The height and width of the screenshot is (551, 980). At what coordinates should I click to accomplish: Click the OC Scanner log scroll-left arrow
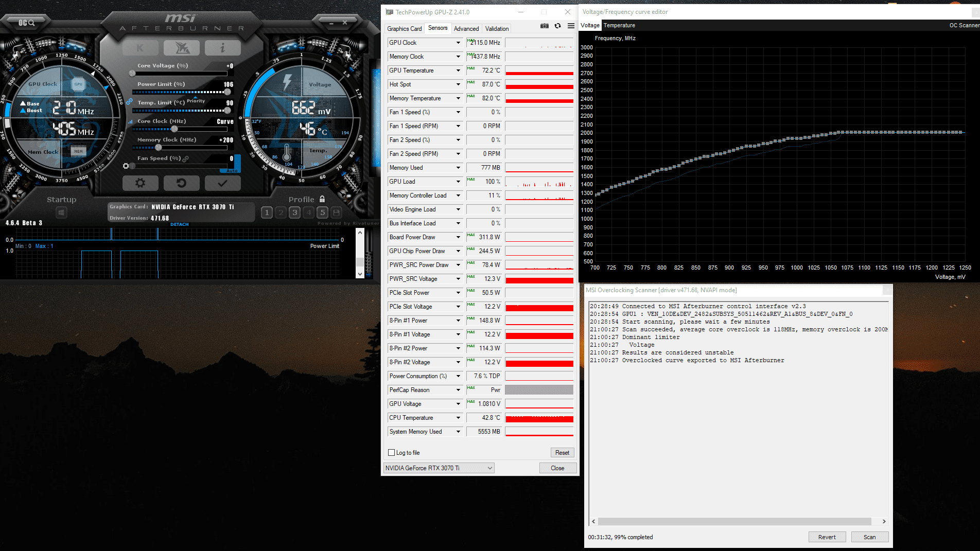(593, 522)
